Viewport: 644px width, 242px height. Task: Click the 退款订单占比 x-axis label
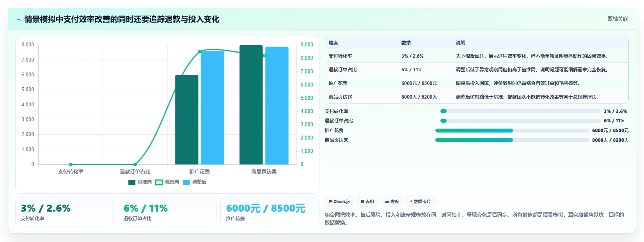pyautogui.click(x=135, y=171)
